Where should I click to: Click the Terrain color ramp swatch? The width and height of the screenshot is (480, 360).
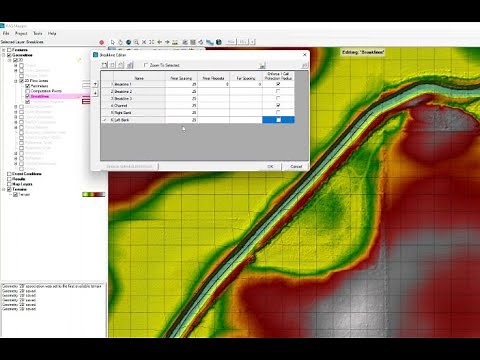point(94,194)
